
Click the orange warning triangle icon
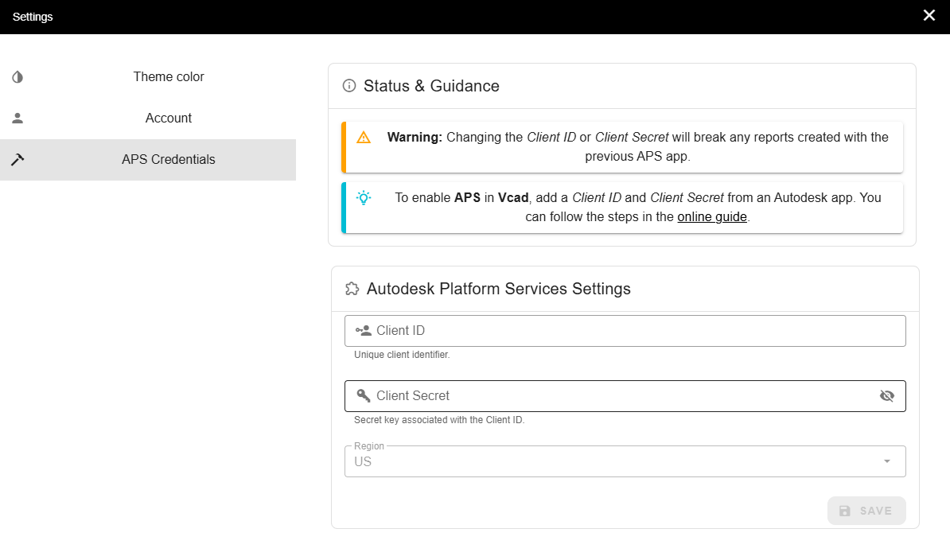[364, 137]
